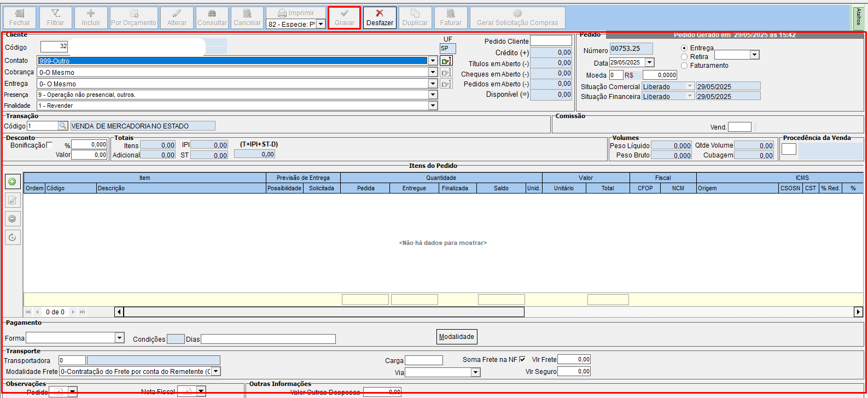The height and width of the screenshot is (398, 868).
Task: Open the Finalidade dropdown list
Action: [433, 106]
